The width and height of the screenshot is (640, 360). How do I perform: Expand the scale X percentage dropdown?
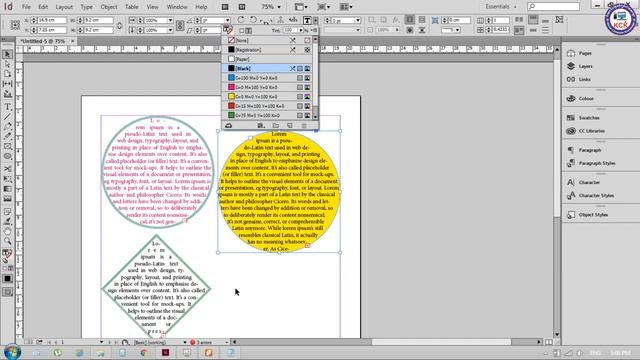170,20
